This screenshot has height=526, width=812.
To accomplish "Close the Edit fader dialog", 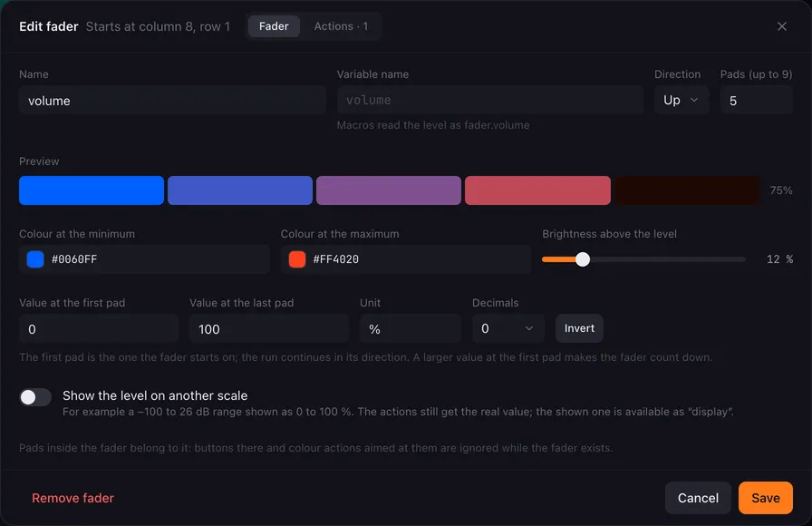I will tap(781, 26).
